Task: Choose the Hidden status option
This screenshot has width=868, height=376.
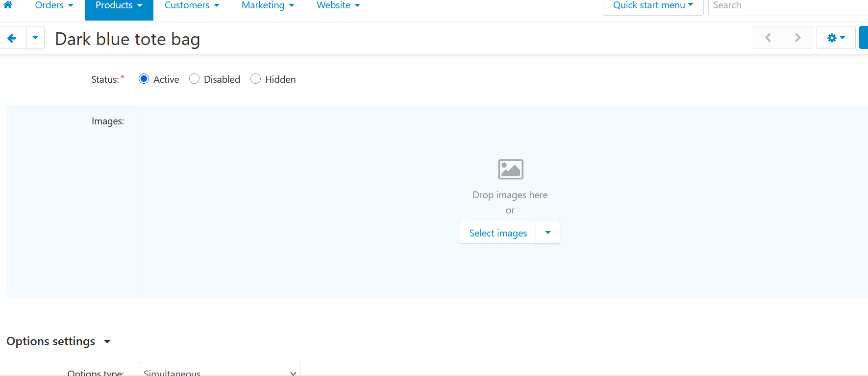Action: click(x=255, y=79)
